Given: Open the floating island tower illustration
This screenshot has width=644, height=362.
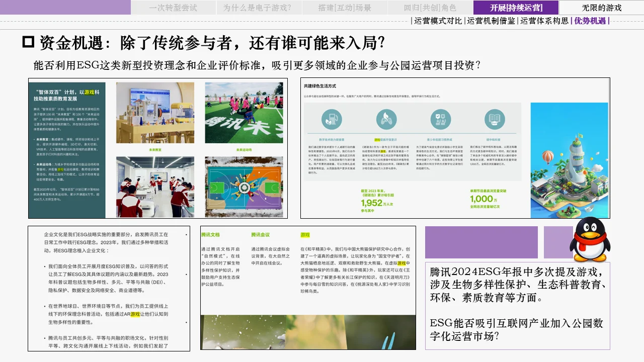Looking at the screenshot, I should click(x=569, y=160).
